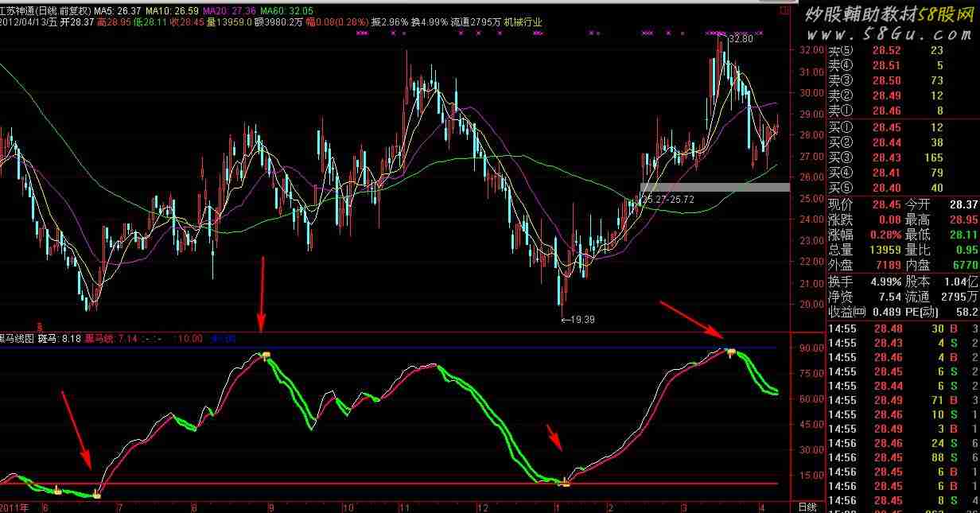This screenshot has width=980, height=513.
Task: Switch to the 日线 period tab
Action: pyautogui.click(x=807, y=507)
